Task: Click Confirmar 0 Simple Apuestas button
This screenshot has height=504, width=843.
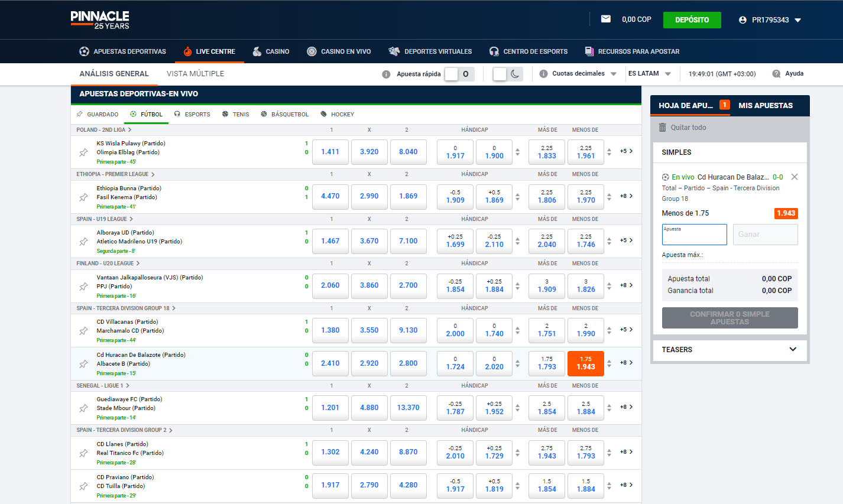Action: coord(730,318)
